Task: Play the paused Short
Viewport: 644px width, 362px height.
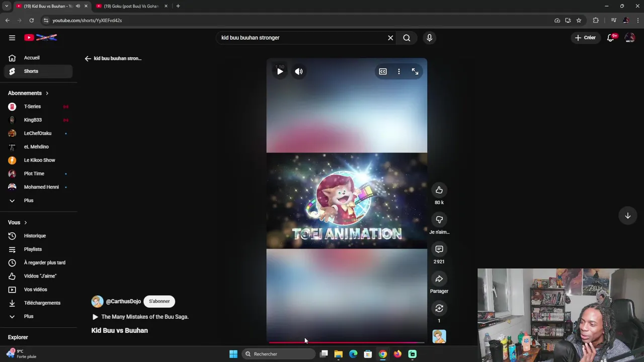Action: 280,71
